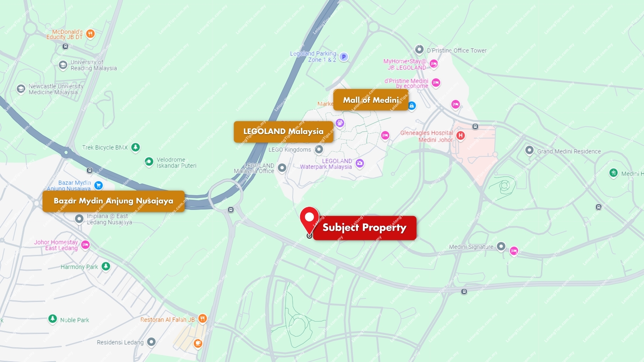This screenshot has height=362, width=644.
Task: Click the University of Reading Malaysia icon
Action: pos(63,65)
